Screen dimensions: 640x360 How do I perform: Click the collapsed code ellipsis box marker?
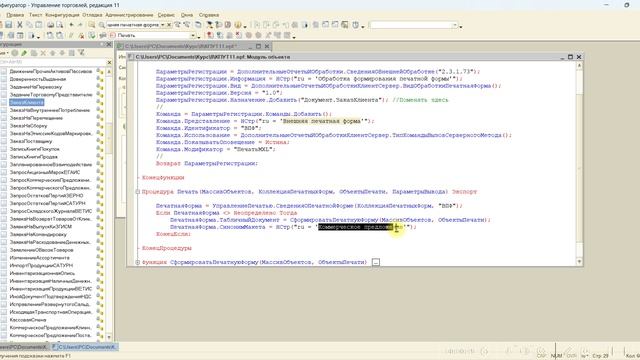tap(376, 262)
